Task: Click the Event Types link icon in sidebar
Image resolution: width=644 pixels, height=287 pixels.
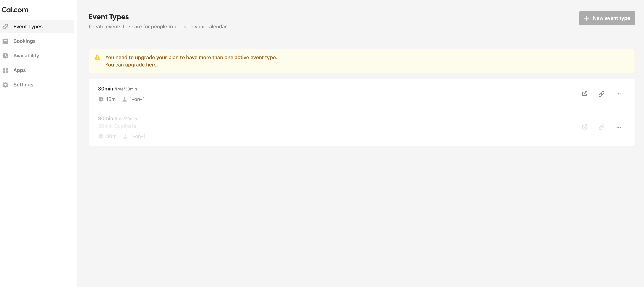Action: coord(5,27)
